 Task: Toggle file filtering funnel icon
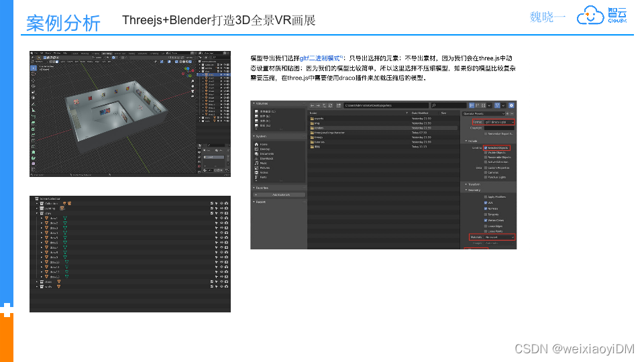tap(497, 105)
